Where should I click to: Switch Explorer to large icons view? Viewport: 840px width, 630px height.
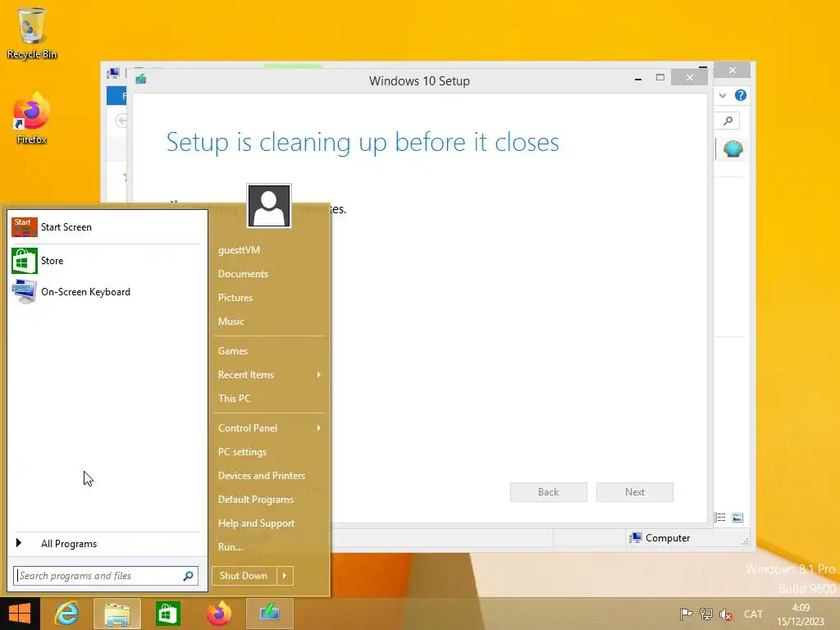[737, 518]
